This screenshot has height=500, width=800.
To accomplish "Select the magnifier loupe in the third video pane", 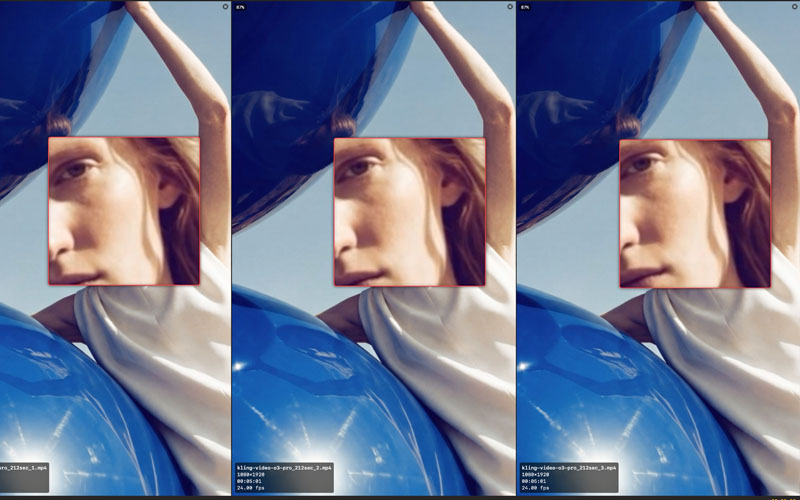I will [695, 214].
